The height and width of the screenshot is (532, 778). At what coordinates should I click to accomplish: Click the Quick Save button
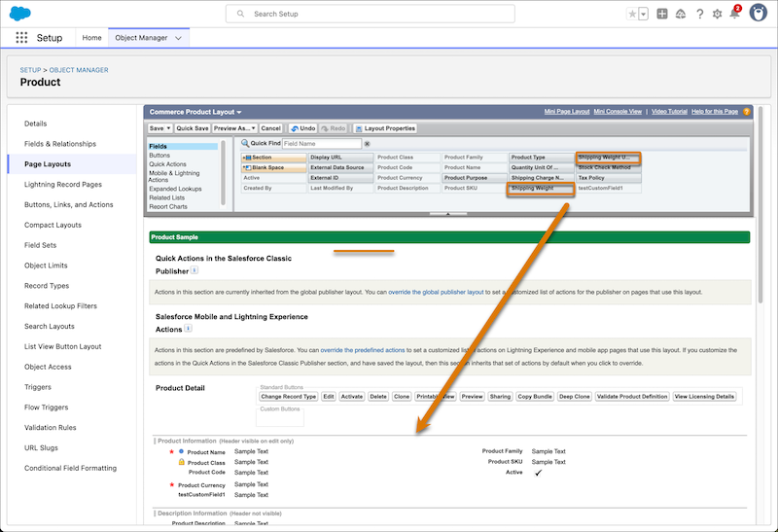(x=193, y=128)
